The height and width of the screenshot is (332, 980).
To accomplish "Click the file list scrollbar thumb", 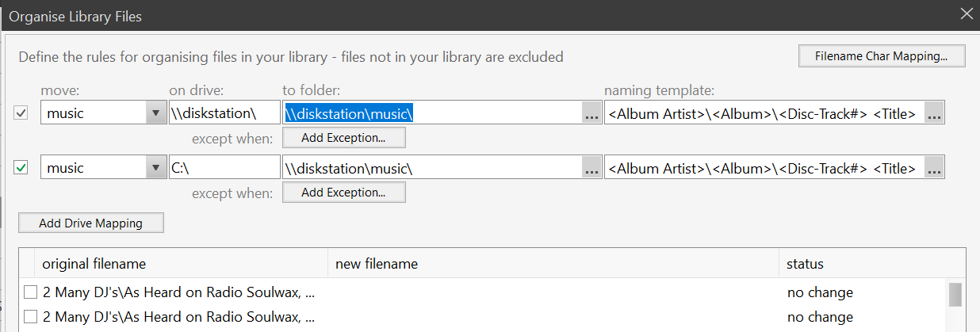I will coord(955,294).
